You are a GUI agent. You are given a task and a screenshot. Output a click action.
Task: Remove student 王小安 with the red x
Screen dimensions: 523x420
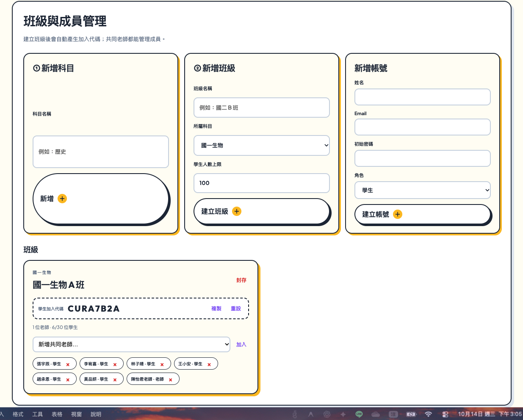[209, 365]
